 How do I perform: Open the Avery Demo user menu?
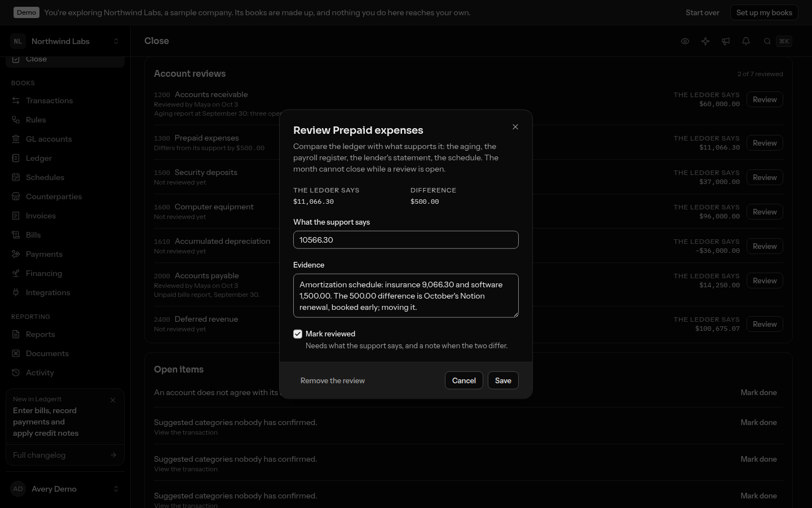click(x=65, y=489)
